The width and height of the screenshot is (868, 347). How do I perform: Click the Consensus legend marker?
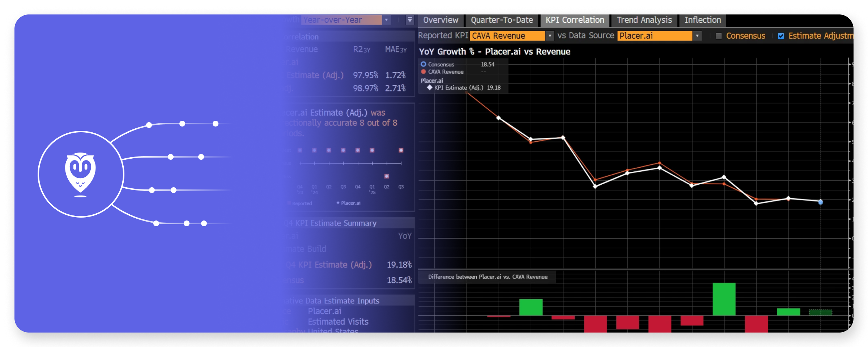(423, 64)
